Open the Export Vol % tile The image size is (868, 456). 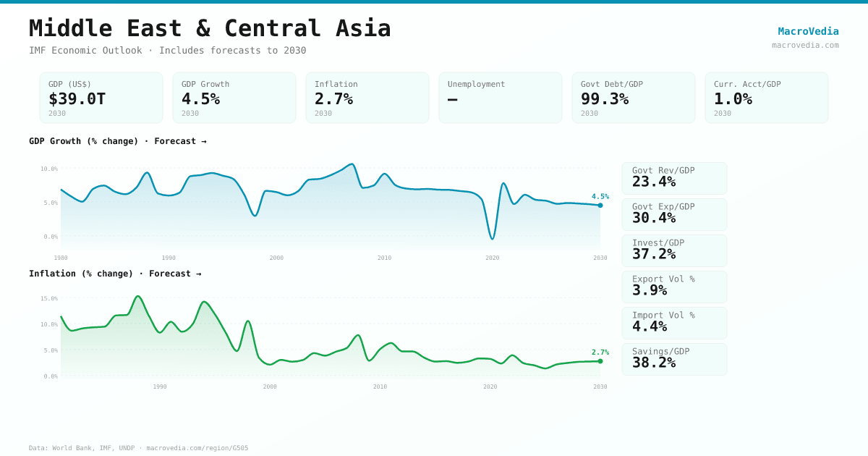click(674, 287)
